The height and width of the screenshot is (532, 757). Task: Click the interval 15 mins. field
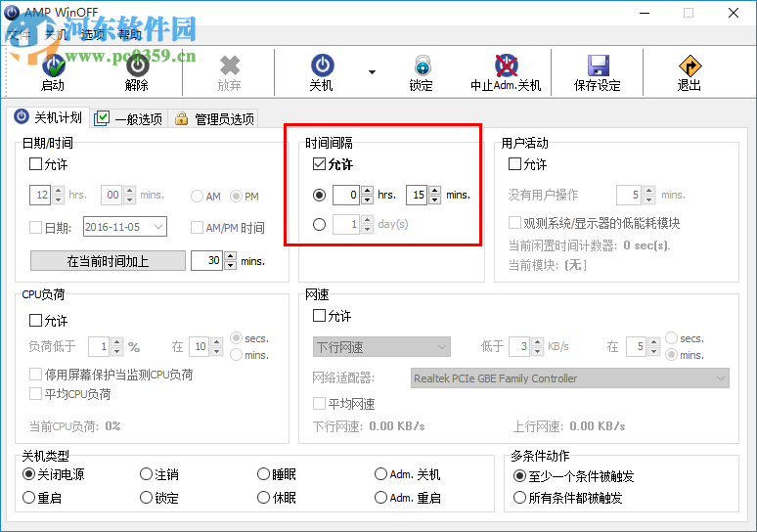click(x=417, y=195)
